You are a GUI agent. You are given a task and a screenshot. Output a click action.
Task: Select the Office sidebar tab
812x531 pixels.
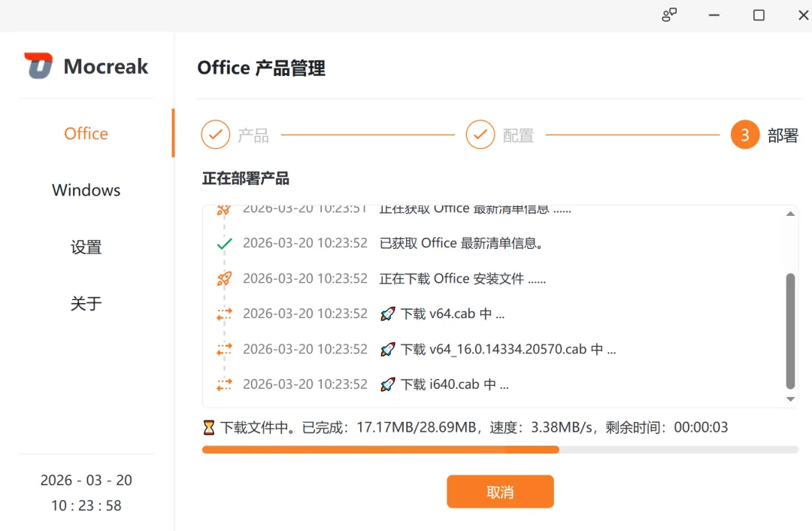point(86,134)
